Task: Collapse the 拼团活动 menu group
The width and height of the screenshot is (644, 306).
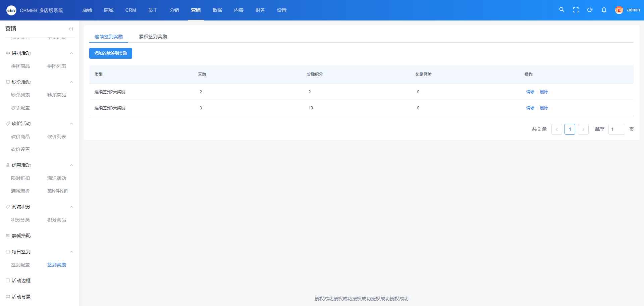Action: coord(71,53)
